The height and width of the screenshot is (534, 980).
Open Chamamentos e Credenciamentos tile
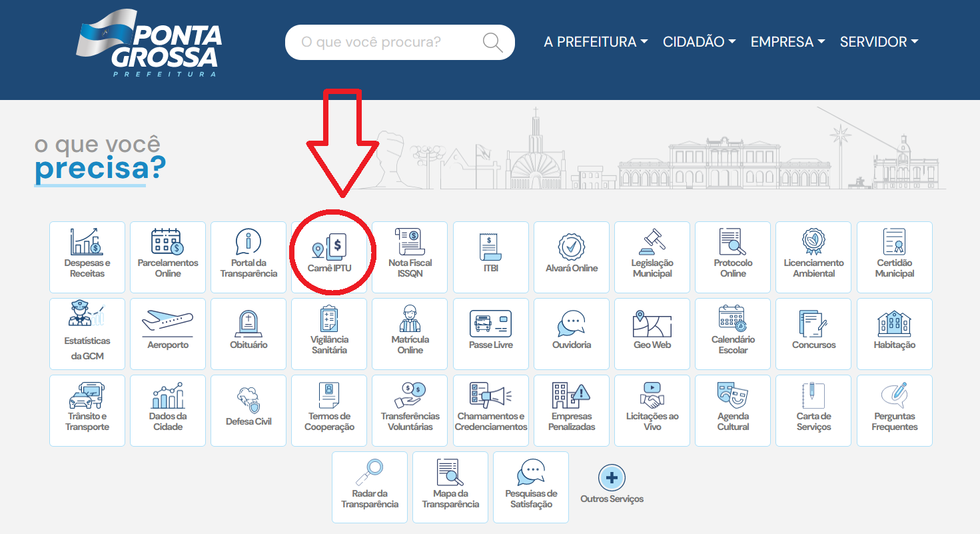pos(491,411)
